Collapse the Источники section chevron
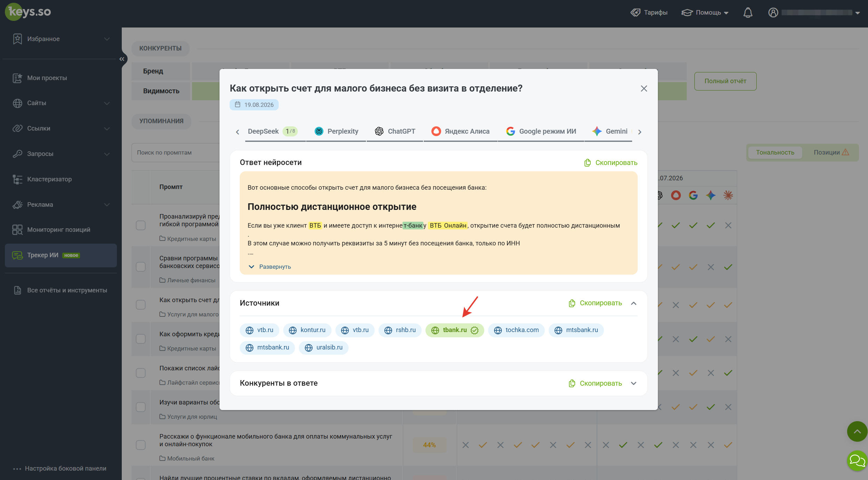 click(634, 303)
